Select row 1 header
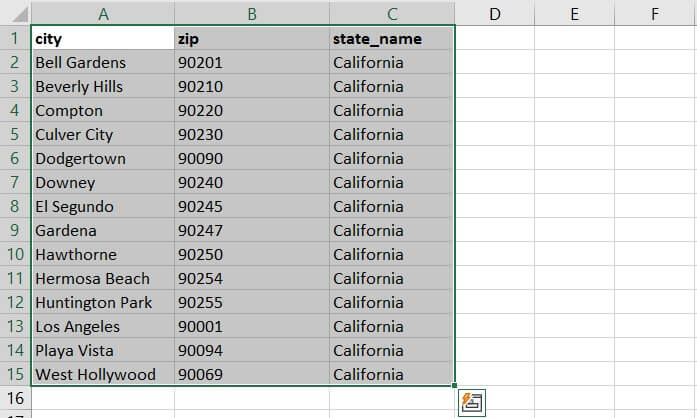Image resolution: width=697 pixels, height=418 pixels. tap(15, 38)
